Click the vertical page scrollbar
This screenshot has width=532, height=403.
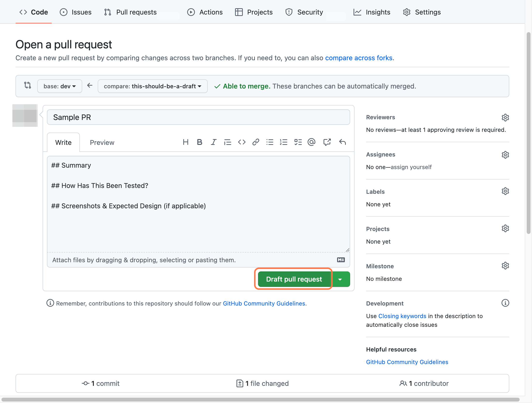(x=529, y=133)
